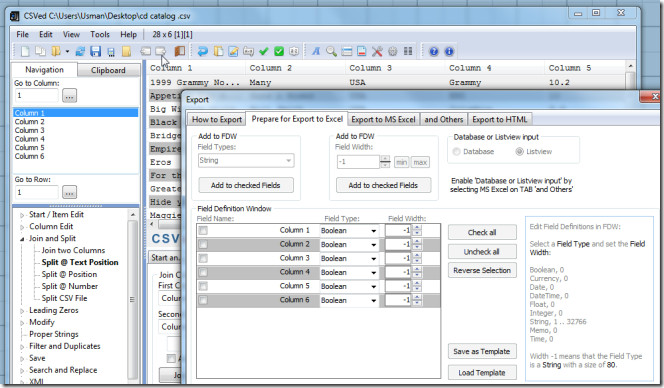
Task: Click the list rows view icon
Action: click(x=347, y=51)
